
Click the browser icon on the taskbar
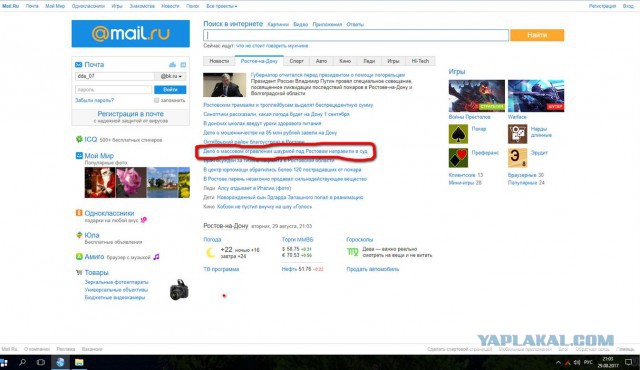[60, 362]
